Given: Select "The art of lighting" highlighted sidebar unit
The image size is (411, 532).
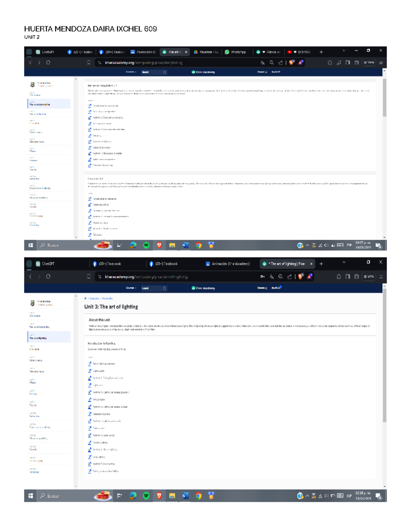Looking at the screenshot, I should coord(49,337).
